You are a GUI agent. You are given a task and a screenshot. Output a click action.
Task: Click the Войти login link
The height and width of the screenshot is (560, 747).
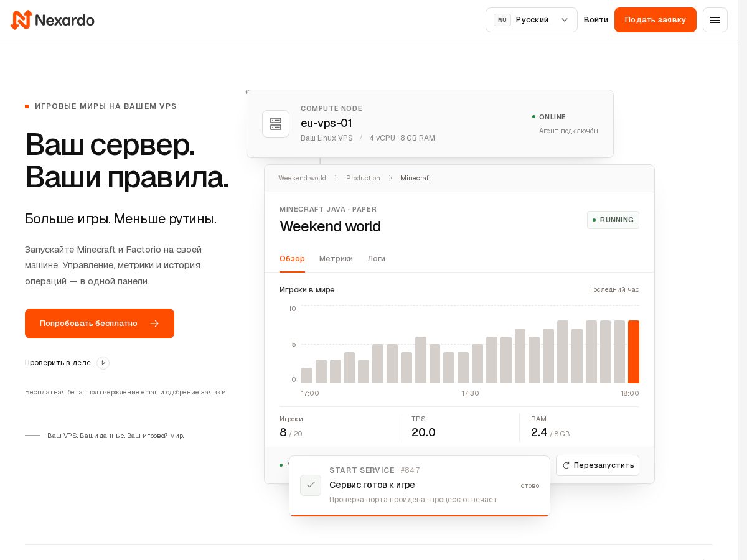pyautogui.click(x=596, y=20)
